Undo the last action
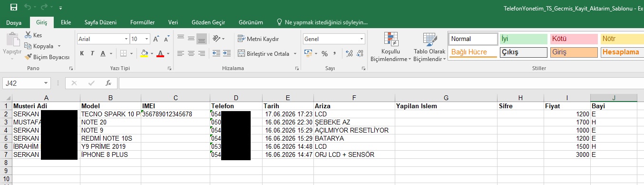This screenshot has height=185, width=644. tap(28, 8)
